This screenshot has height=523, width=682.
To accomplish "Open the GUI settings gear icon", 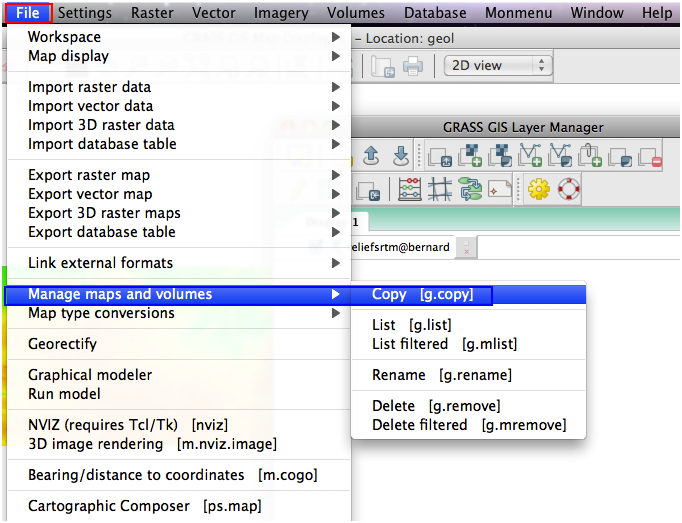I will 540,189.
